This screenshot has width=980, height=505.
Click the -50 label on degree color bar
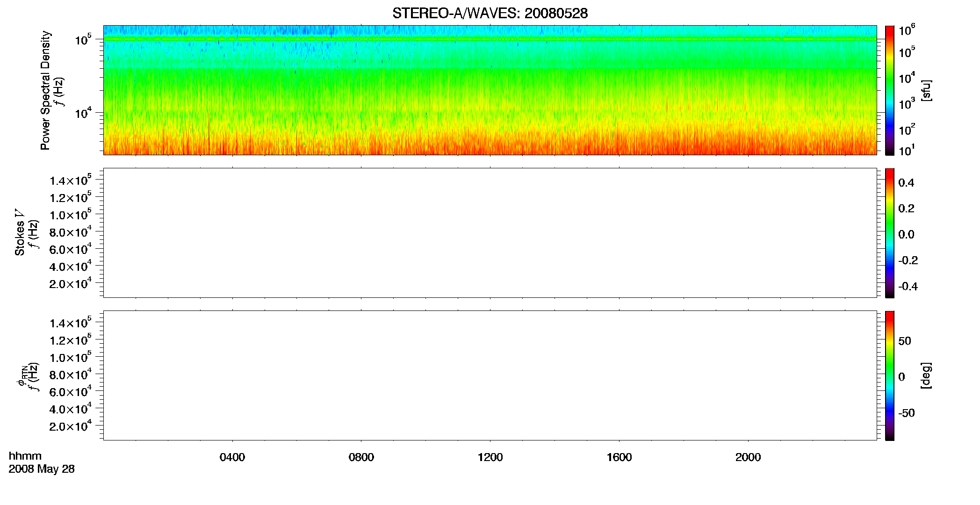pyautogui.click(x=907, y=413)
